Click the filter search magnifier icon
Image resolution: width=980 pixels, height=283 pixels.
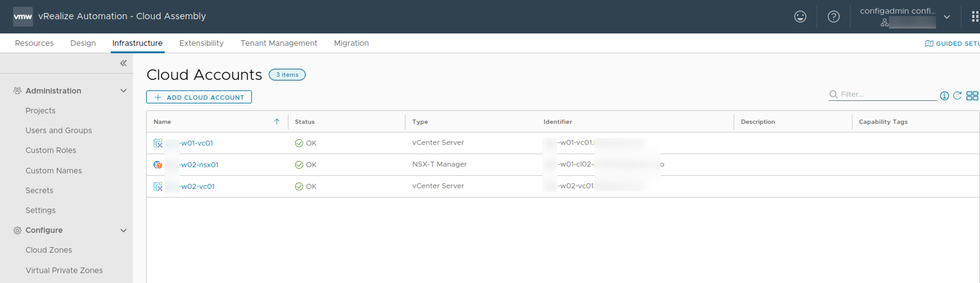coord(833,94)
